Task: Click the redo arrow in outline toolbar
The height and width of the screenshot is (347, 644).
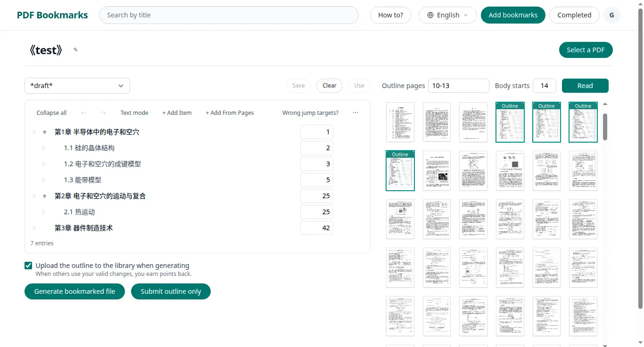Action: (103, 113)
